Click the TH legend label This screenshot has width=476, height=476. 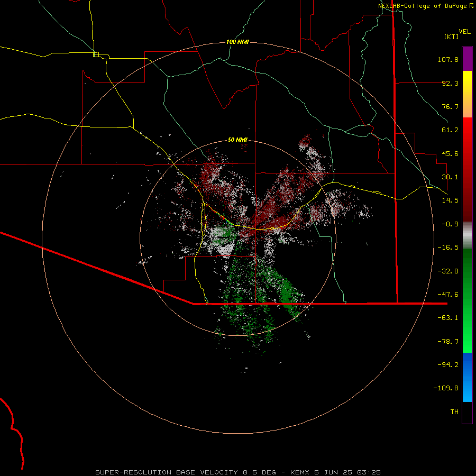454,412
